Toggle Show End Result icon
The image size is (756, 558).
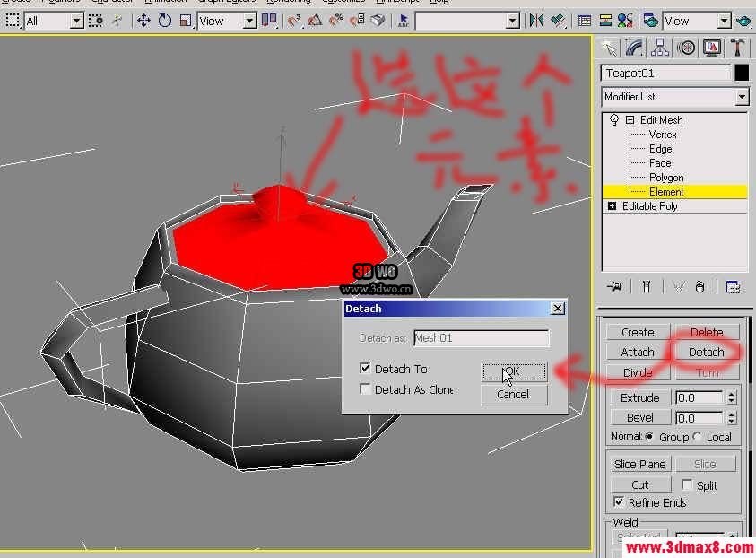pyautogui.click(x=646, y=286)
